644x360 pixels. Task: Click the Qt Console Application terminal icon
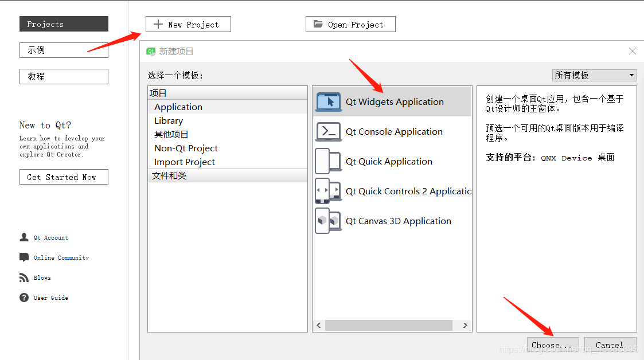(x=329, y=132)
